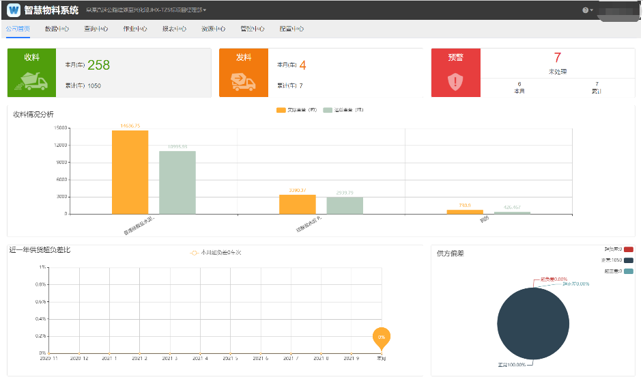
Task: Click the 258 monthly receiving count
Action: tap(98, 65)
